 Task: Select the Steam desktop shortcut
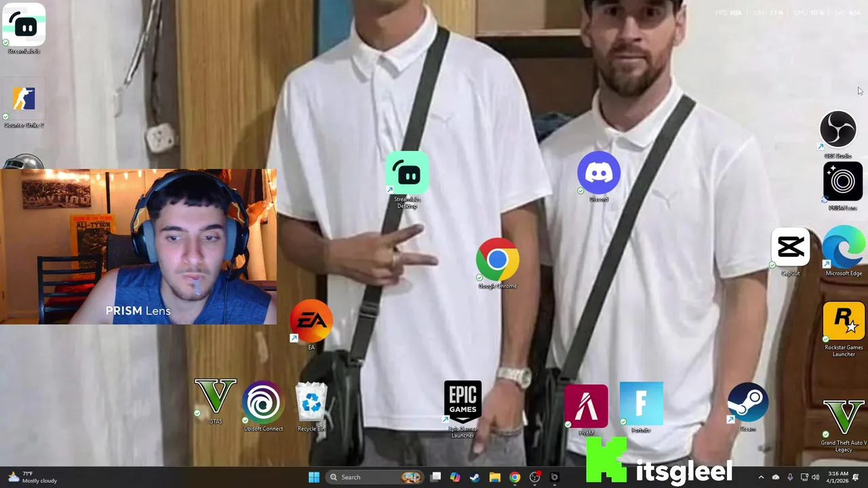tap(748, 407)
